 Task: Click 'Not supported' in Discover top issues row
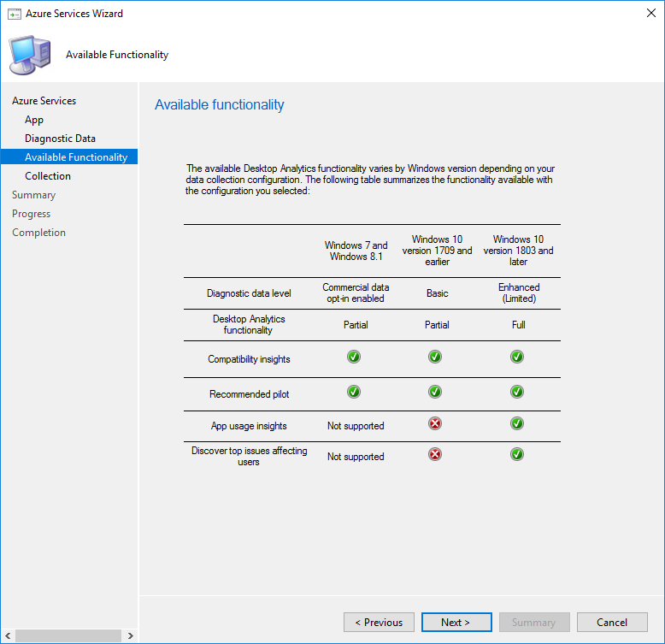point(356,457)
